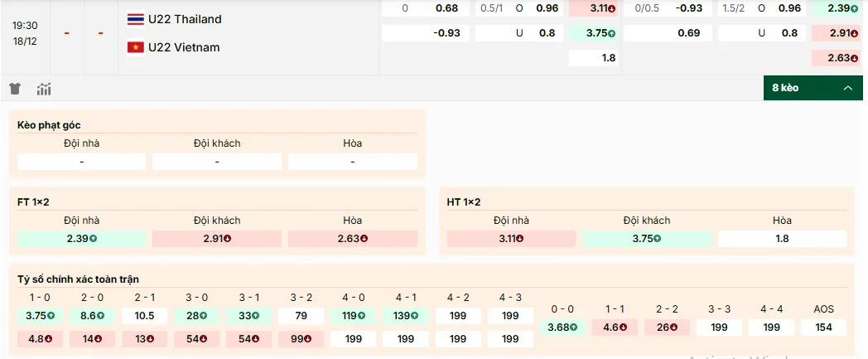Open the match statistics chart icon
Viewport: 868px width, 359px height.
point(44,89)
